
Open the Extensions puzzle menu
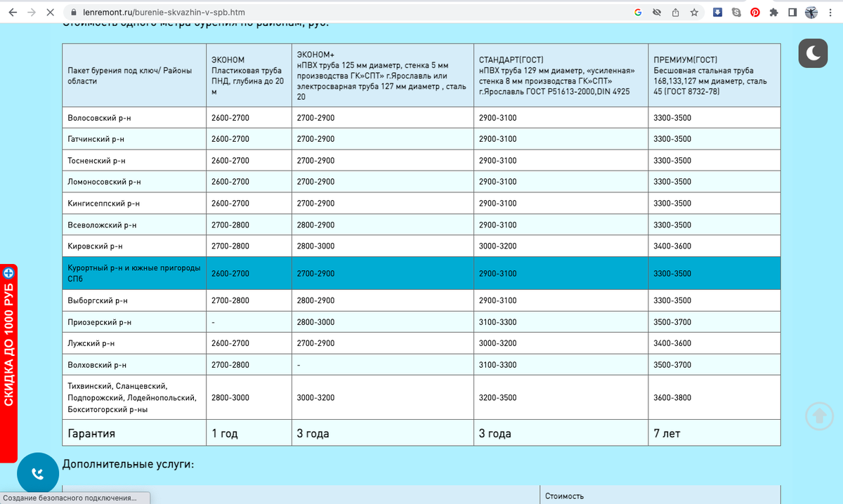coord(773,13)
